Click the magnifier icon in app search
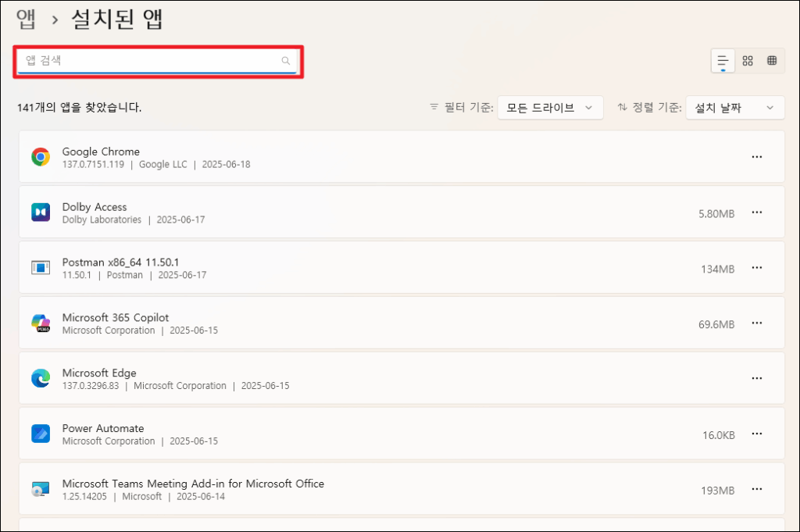The width and height of the screenshot is (800, 532). pyautogui.click(x=286, y=61)
